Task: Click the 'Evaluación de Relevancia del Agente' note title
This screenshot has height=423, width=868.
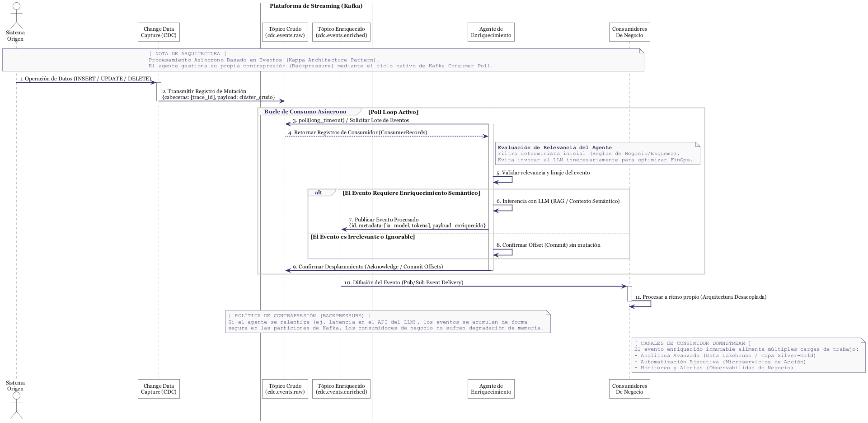Action: [554, 147]
